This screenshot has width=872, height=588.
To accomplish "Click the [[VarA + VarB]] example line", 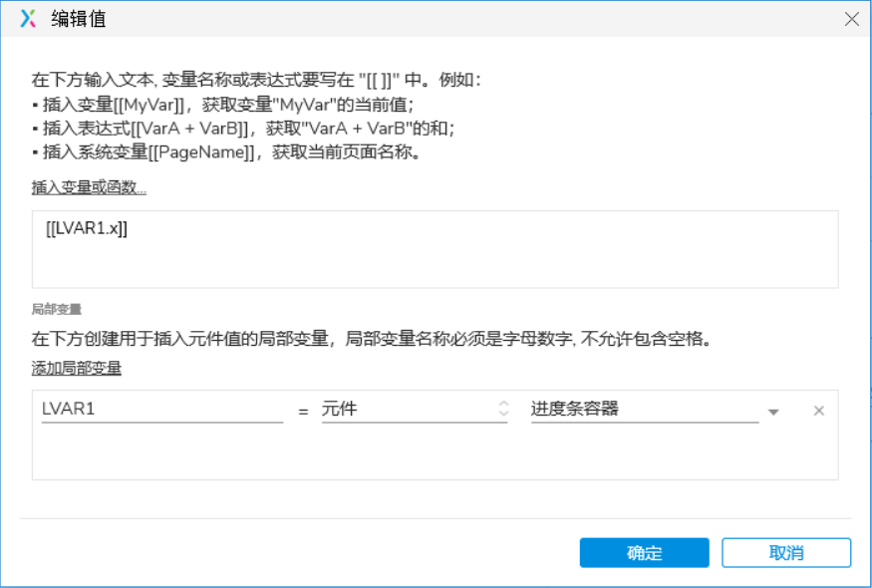I will click(243, 129).
